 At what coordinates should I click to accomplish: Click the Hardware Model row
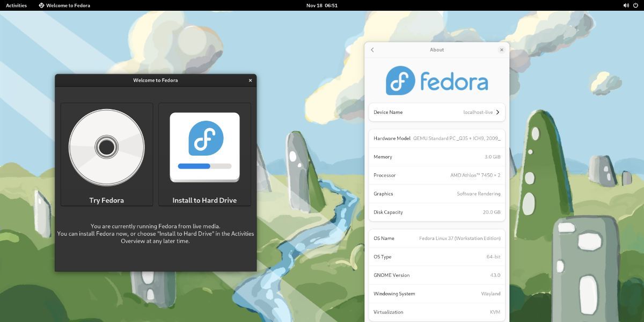[437, 138]
